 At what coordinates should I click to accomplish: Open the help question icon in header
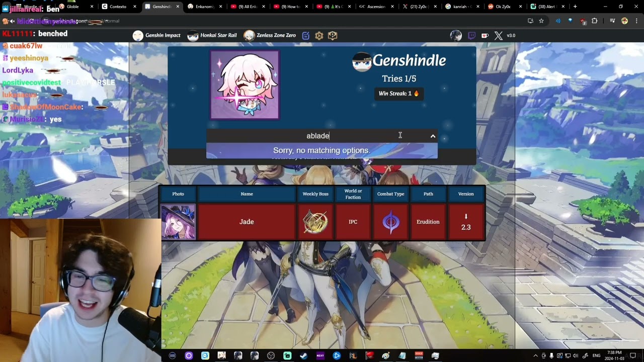333,36
